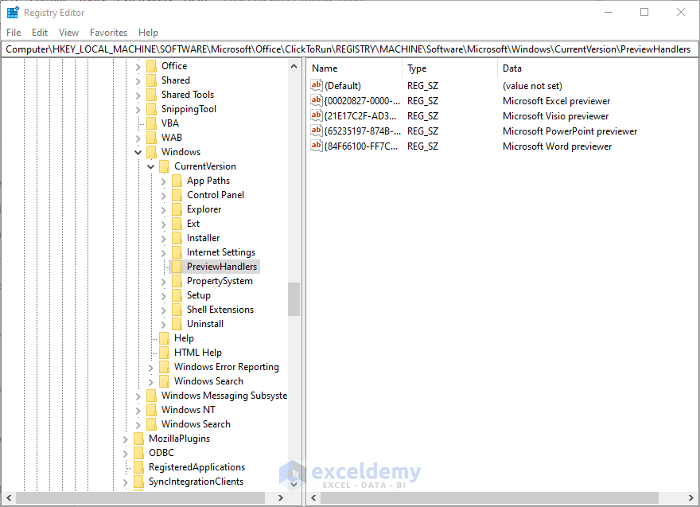Click the tree pane vertical scrollbar thumb
700x507 pixels.
294,299
